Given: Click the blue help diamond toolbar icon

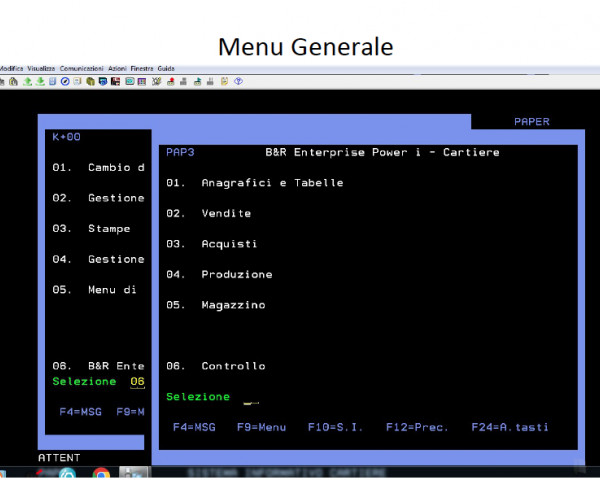Looking at the screenshot, I should (x=238, y=82).
